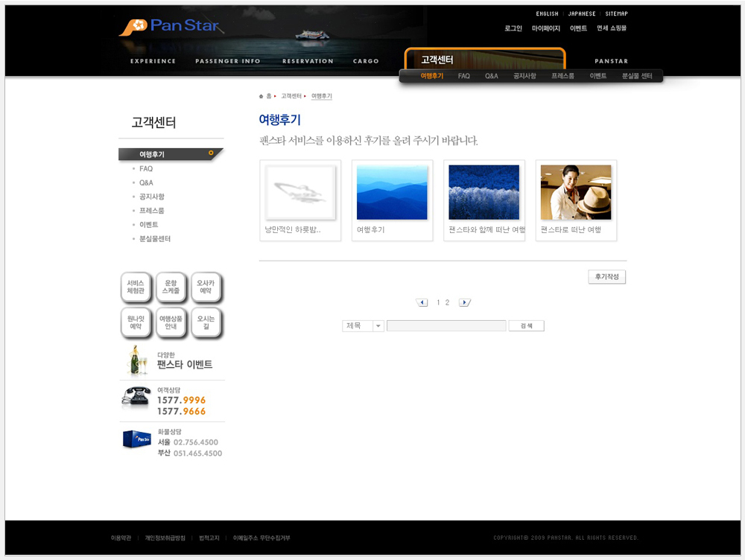
Task: Open the RESERVATION menu
Action: [308, 61]
